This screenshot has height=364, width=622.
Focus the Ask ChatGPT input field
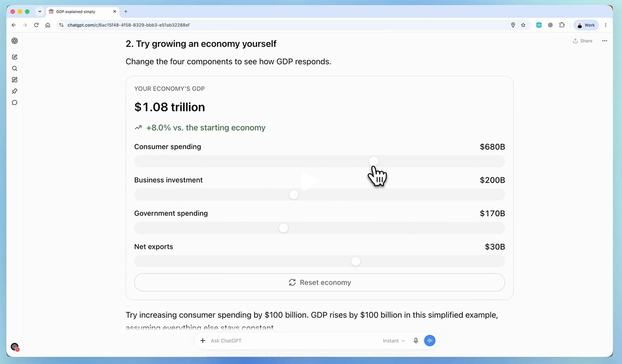coord(294,341)
